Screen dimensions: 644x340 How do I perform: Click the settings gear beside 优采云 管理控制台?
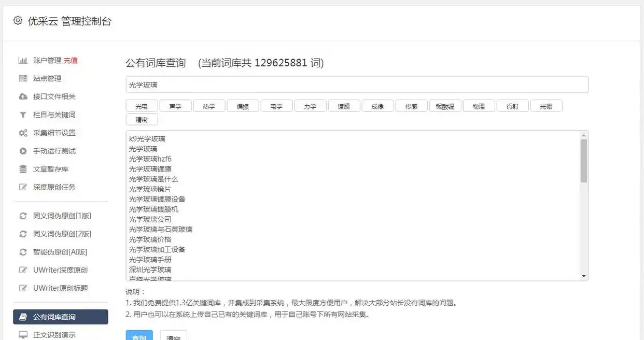click(17, 21)
